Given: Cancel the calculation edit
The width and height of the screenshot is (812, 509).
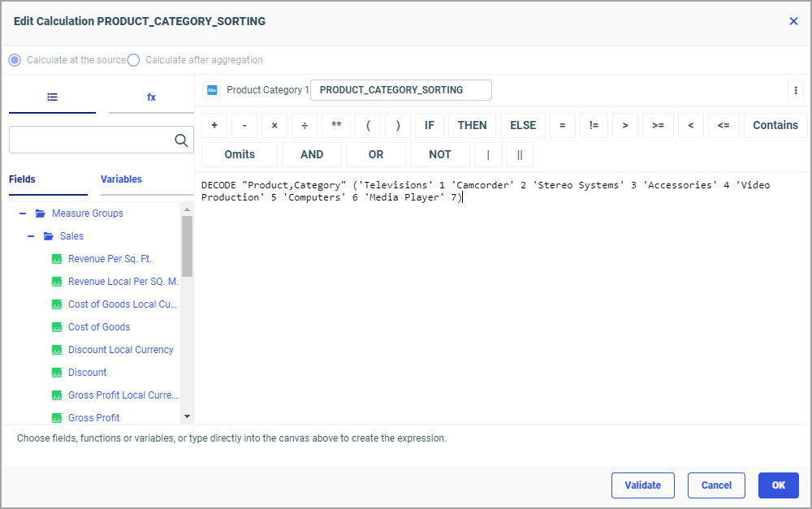Looking at the screenshot, I should tap(716, 485).
